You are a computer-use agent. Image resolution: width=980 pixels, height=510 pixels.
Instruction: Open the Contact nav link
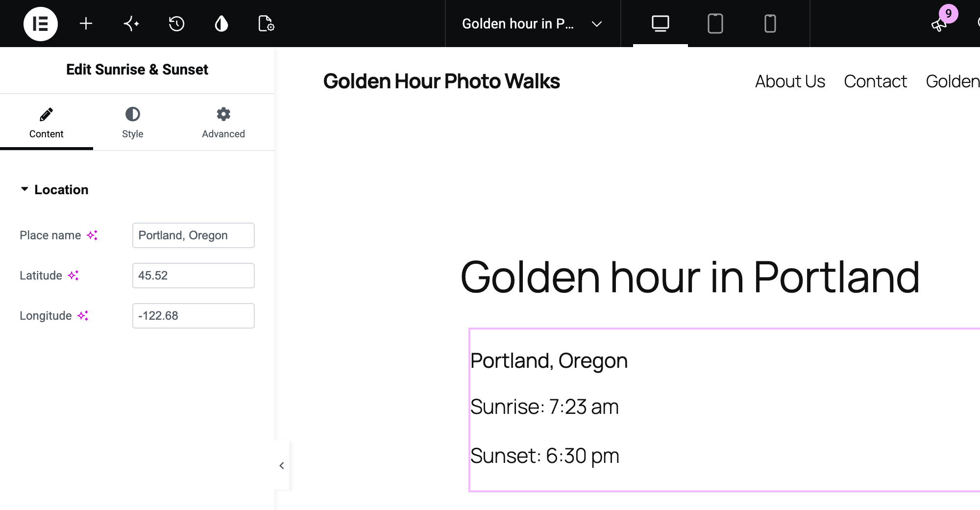coord(875,81)
